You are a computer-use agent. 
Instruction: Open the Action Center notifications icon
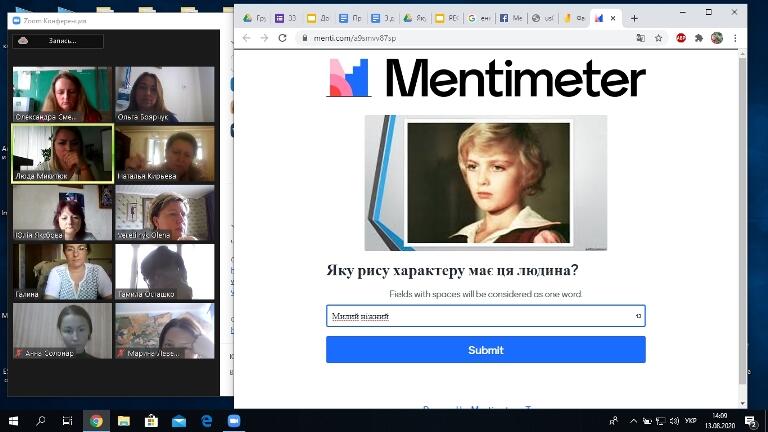click(x=750, y=421)
